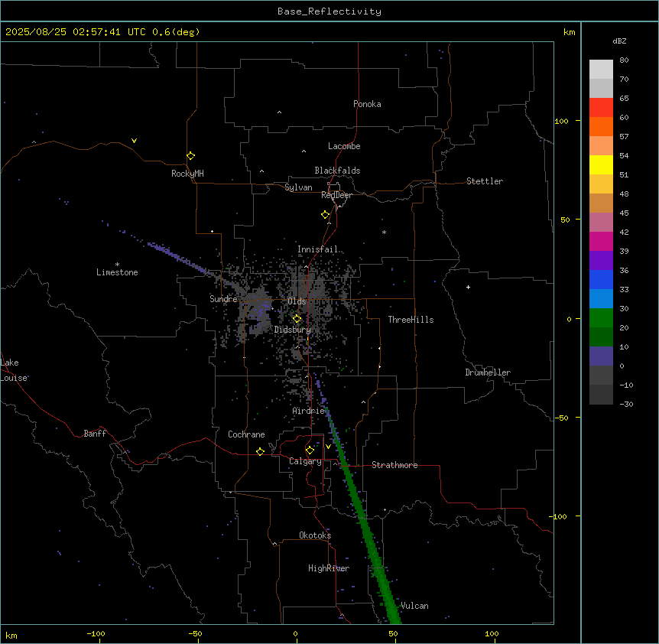The height and width of the screenshot is (644, 659).
Task: Click the yellow 54 dBZ color swatch
Action: tap(601, 164)
